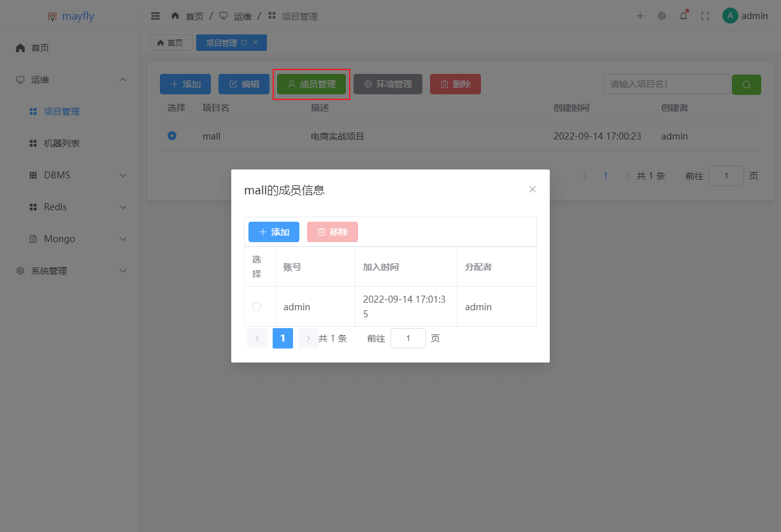Open notifications bell icon

[x=684, y=16]
